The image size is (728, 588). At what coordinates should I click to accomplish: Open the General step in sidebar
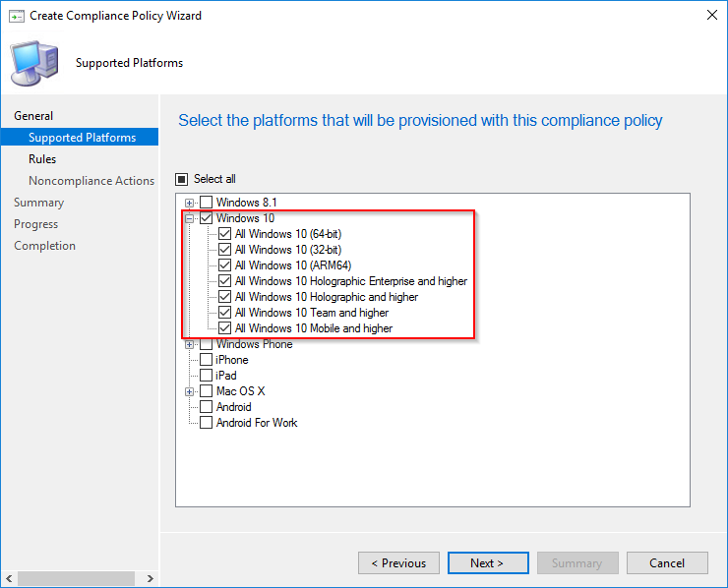pos(33,116)
